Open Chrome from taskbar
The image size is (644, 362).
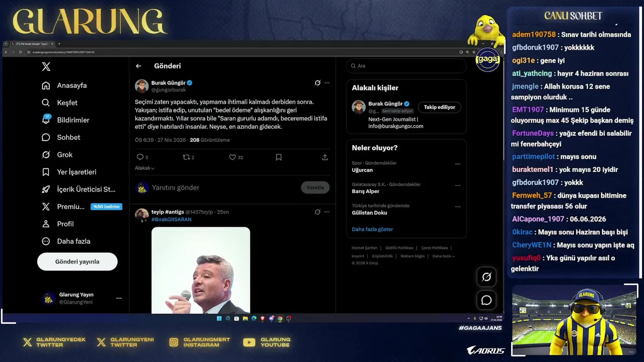pos(280,318)
